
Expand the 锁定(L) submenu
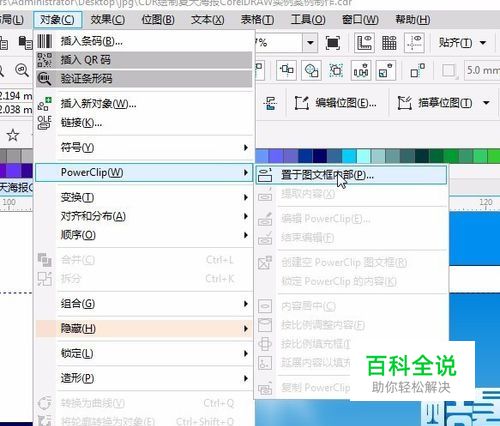144,353
